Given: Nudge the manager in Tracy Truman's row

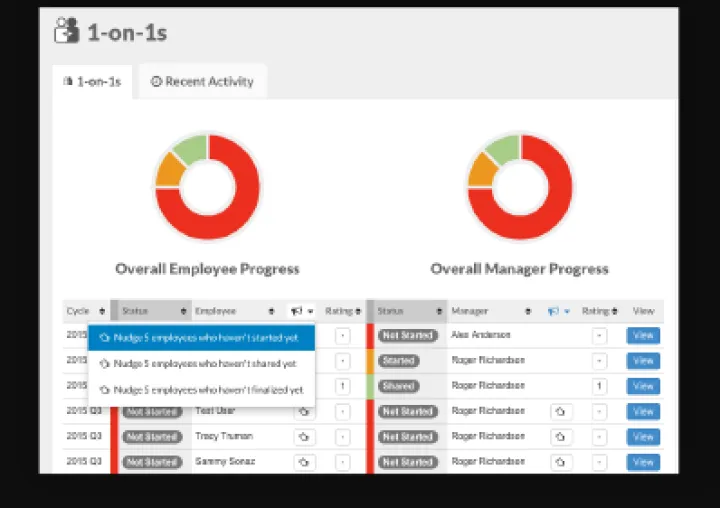Looking at the screenshot, I should [561, 437].
